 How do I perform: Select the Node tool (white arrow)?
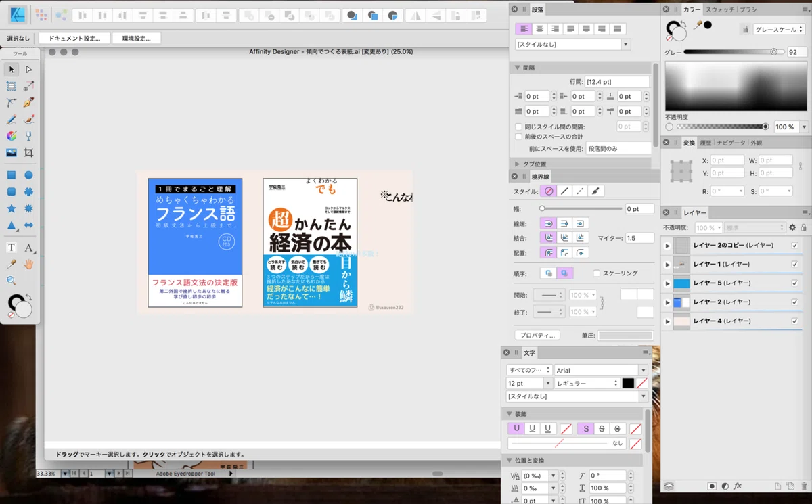point(29,69)
